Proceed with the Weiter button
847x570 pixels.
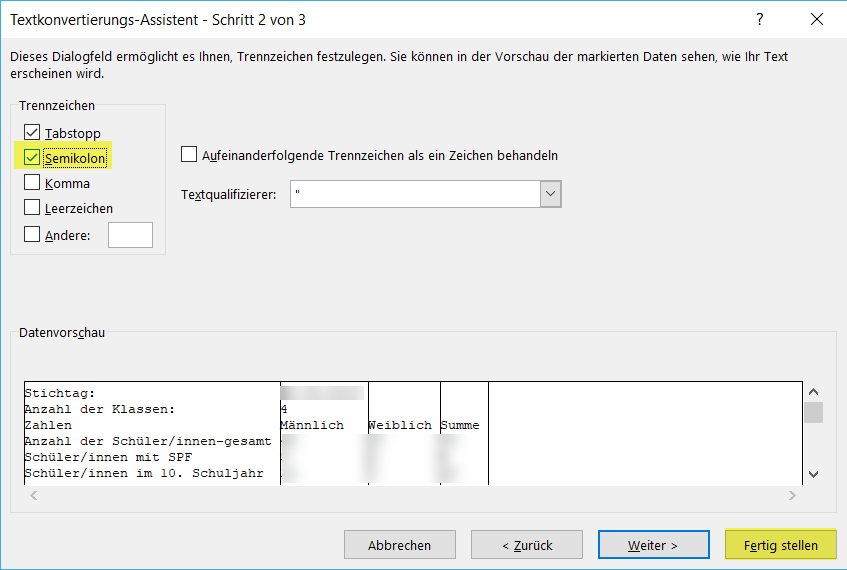point(653,545)
